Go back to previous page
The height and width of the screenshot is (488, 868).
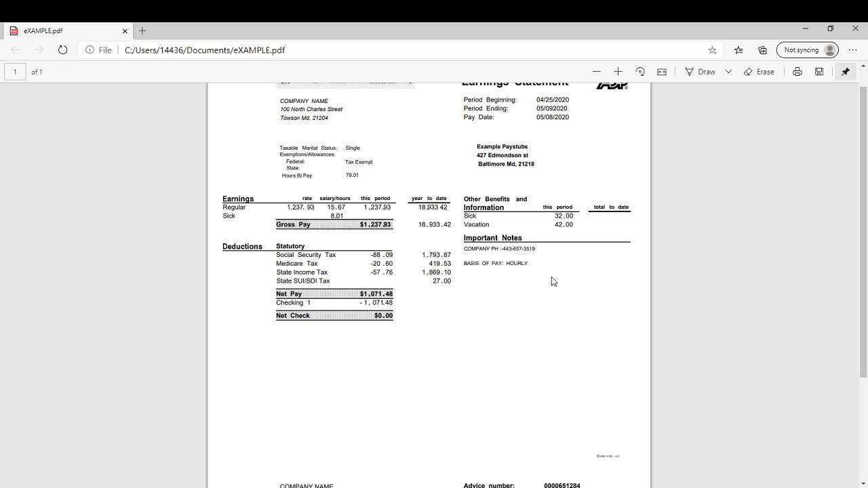15,50
